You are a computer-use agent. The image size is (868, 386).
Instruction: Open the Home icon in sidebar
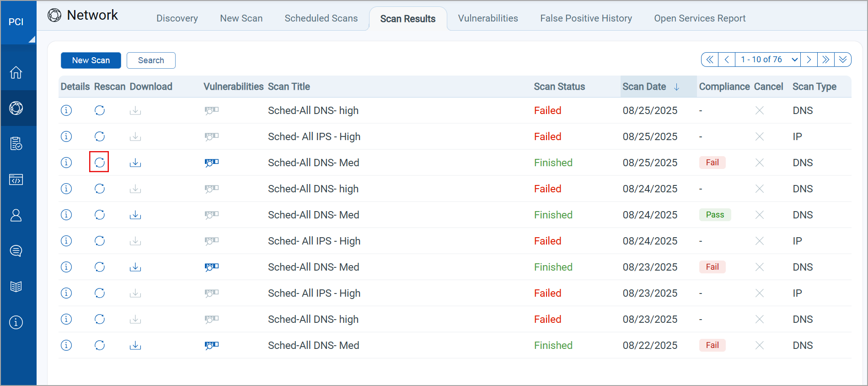[16, 72]
